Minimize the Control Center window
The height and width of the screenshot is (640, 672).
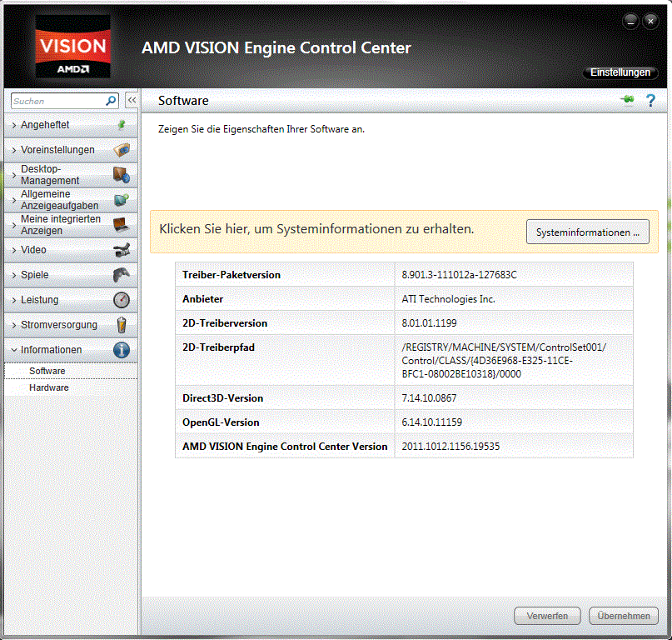[630, 22]
